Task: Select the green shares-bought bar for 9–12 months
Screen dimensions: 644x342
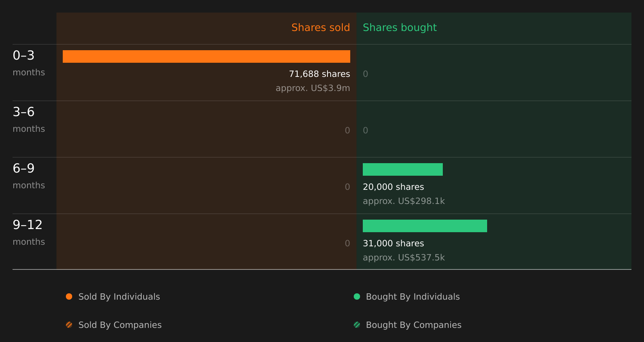Action: [x=425, y=226]
